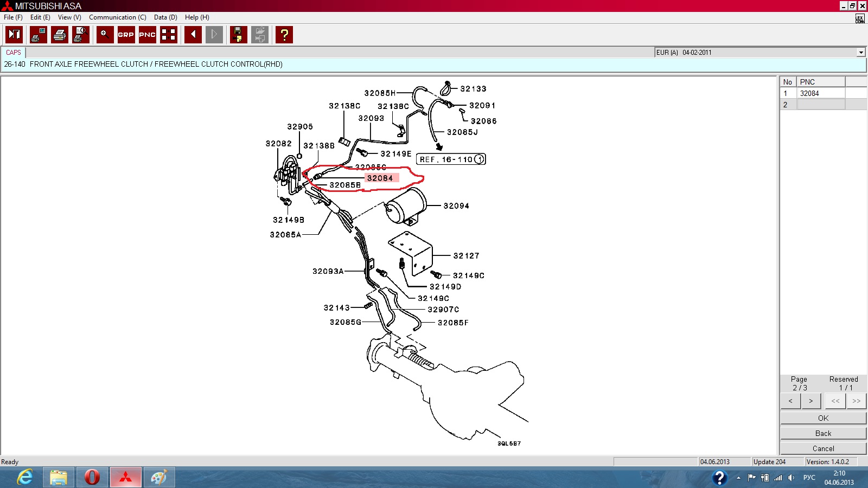Click the PNC column header
868x488 pixels.
coord(821,82)
